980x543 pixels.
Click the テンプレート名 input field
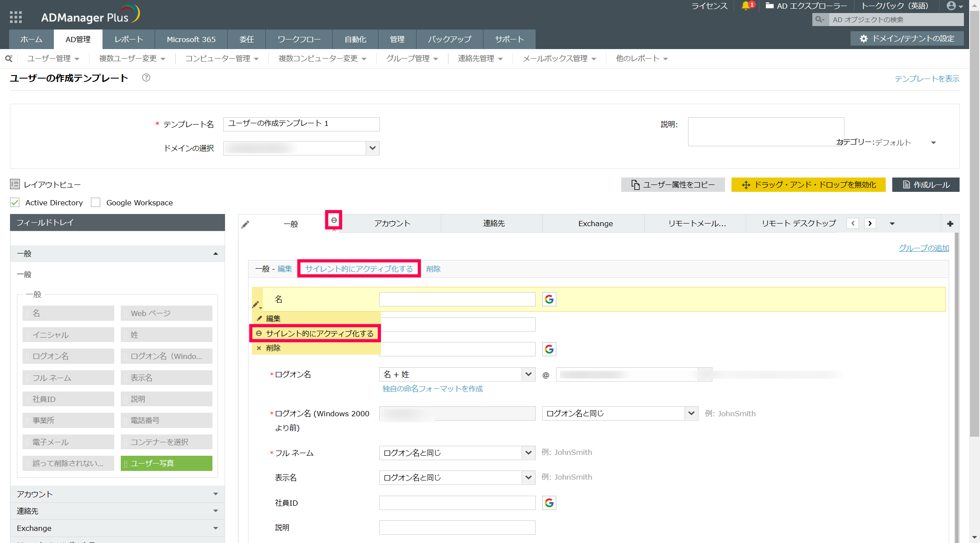click(301, 124)
